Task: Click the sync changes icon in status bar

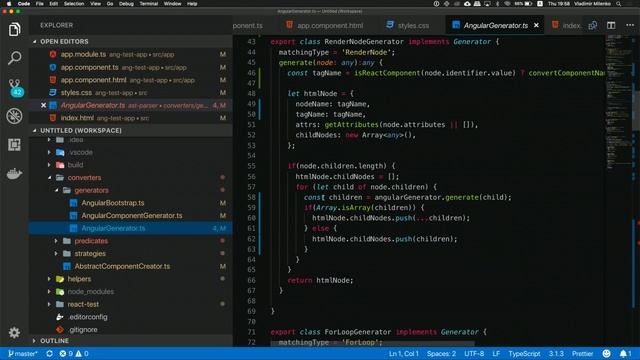Action: click(49, 353)
